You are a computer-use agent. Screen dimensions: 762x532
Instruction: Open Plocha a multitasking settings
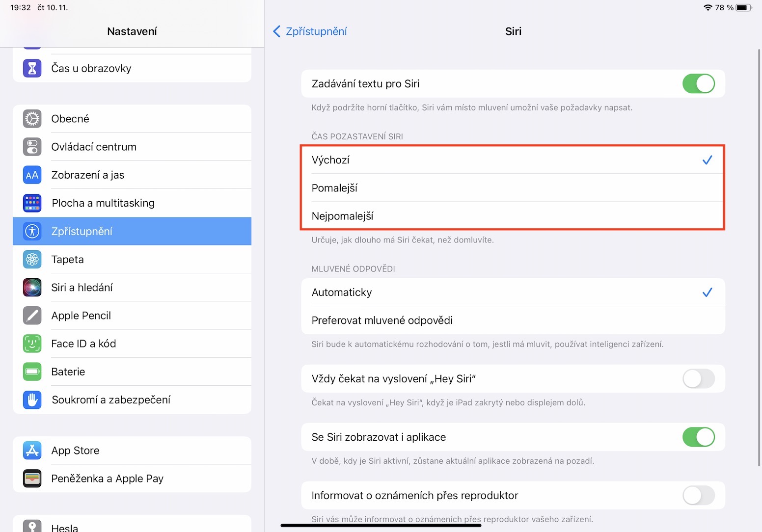pos(132,203)
